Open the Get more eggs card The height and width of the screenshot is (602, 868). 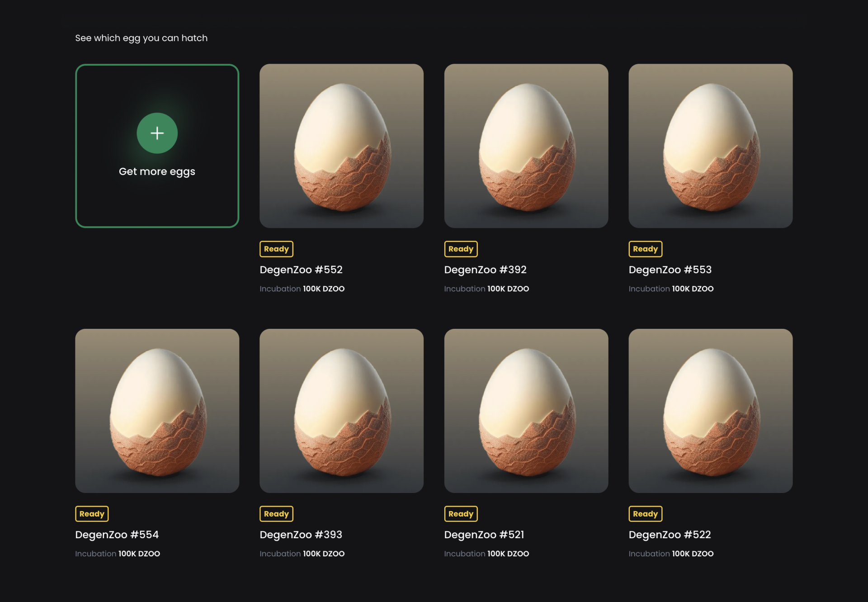tap(157, 146)
